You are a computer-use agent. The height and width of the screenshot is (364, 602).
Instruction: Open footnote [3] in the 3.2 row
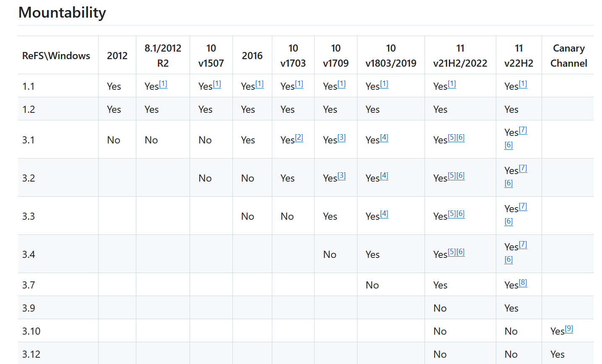pyautogui.click(x=341, y=176)
